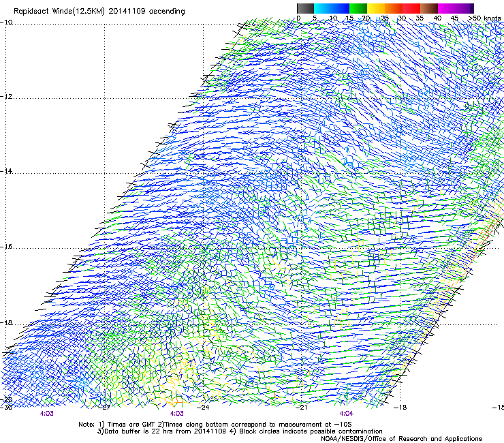Click the -24 longitude axis label
Screen dimensions: 504x443
(203, 408)
